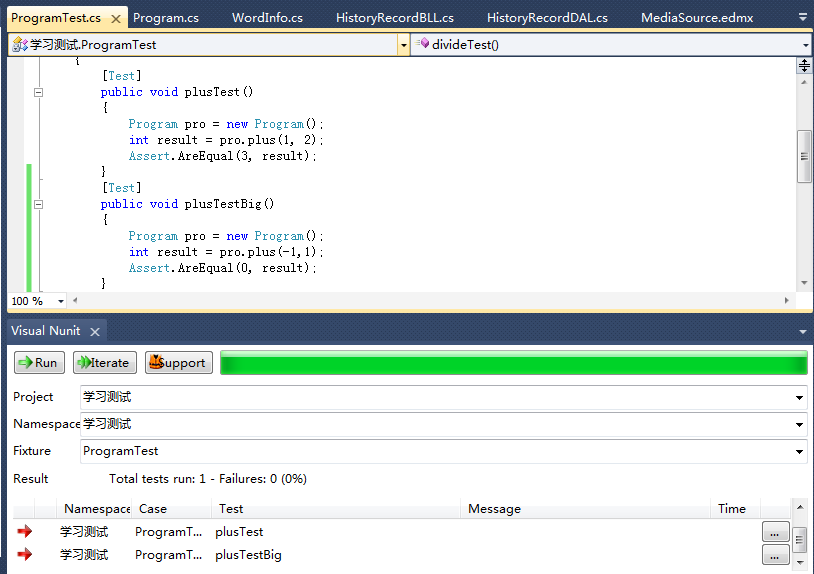The height and width of the screenshot is (574, 814).
Task: Collapse the plusTest method outline
Action: (x=38, y=92)
